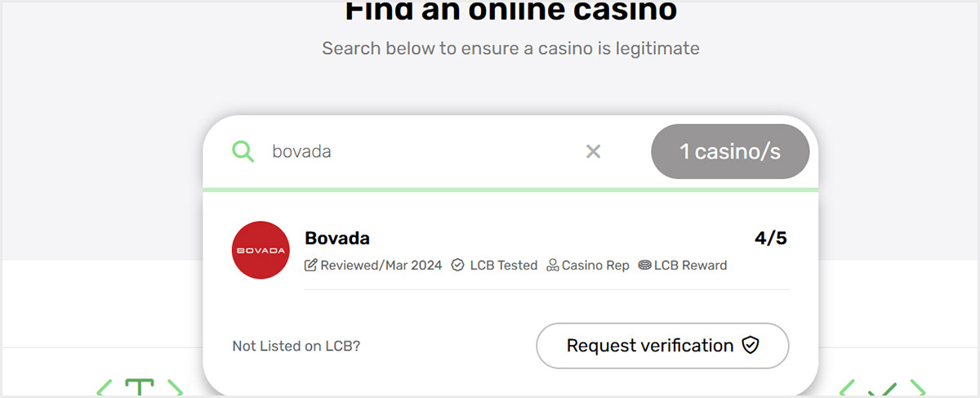Image resolution: width=980 pixels, height=398 pixels.
Task: Click the green bracketed T icon
Action: pos(140,389)
